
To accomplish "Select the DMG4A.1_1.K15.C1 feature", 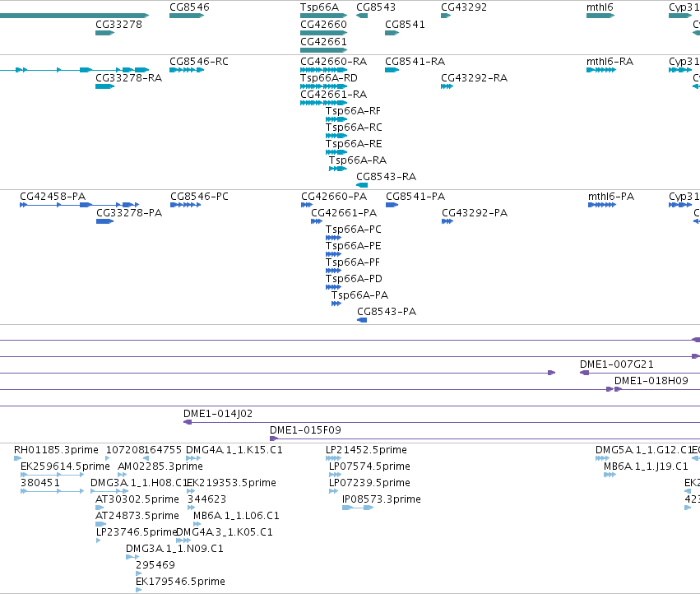I will click(192, 458).
